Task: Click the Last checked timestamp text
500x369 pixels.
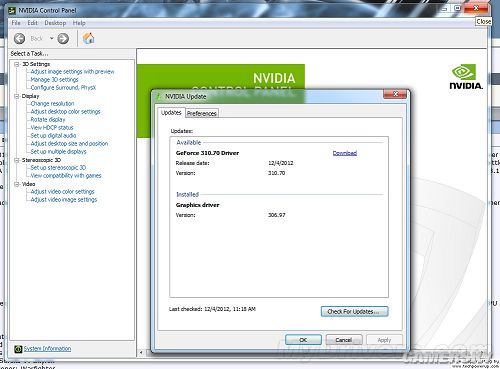Action: [212, 309]
